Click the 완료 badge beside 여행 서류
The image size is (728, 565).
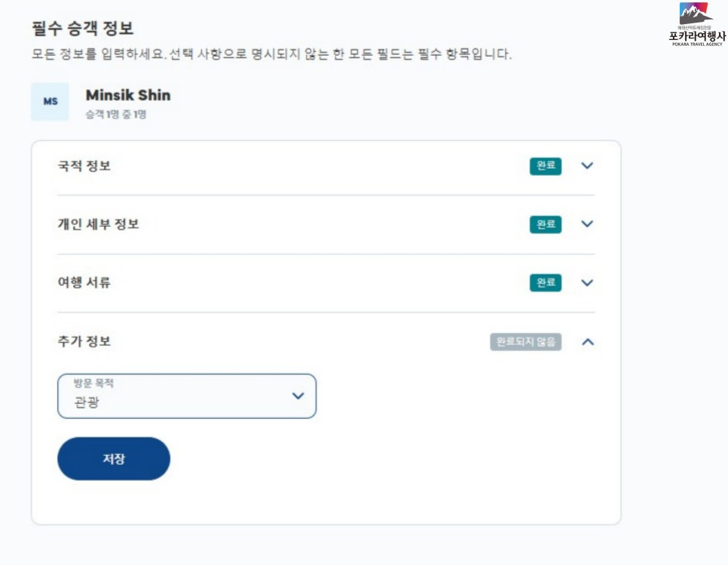[546, 282]
